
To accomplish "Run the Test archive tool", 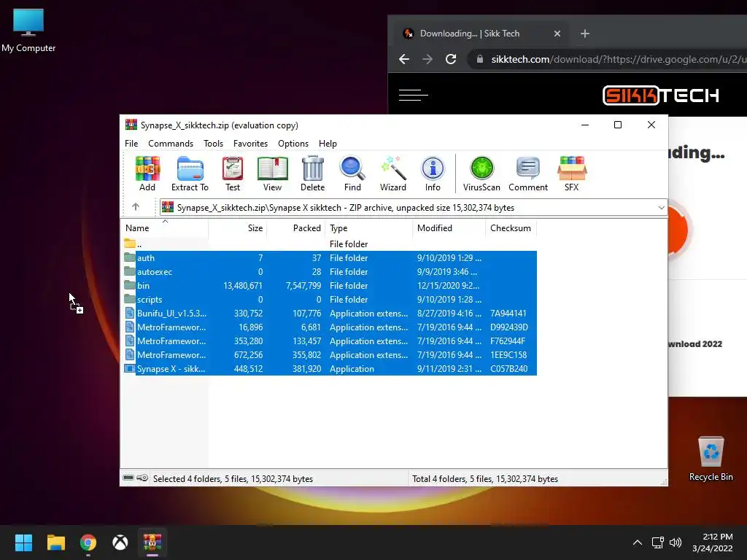I will [x=233, y=174].
